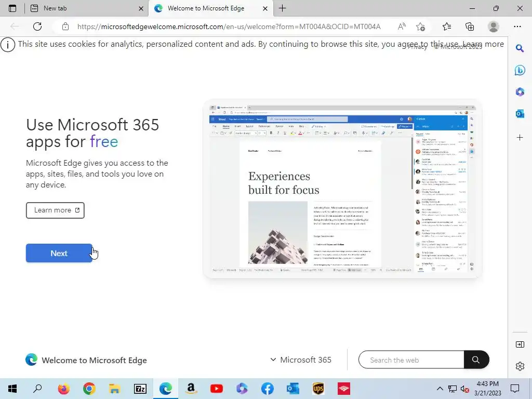532x399 pixels.
Task: Click the Word document preview image
Action: click(343, 189)
